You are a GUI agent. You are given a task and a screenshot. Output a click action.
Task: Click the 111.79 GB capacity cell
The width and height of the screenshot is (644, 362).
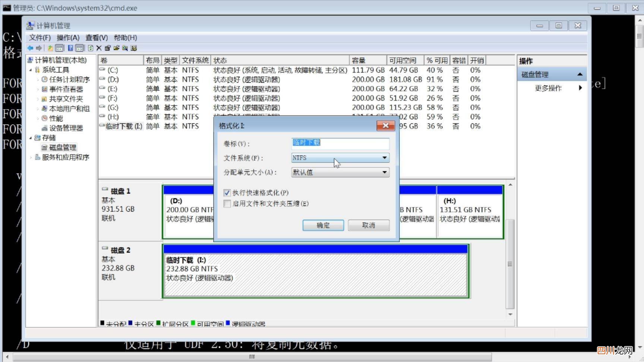(368, 70)
